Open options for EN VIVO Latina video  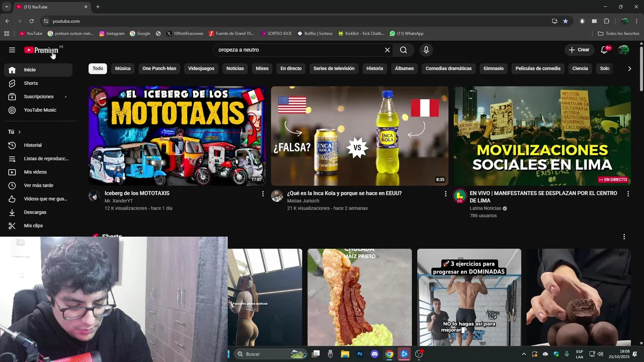point(628,194)
